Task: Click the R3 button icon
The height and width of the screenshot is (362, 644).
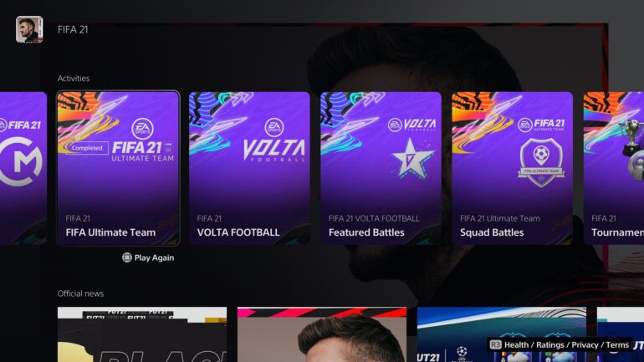Action: 496,344
